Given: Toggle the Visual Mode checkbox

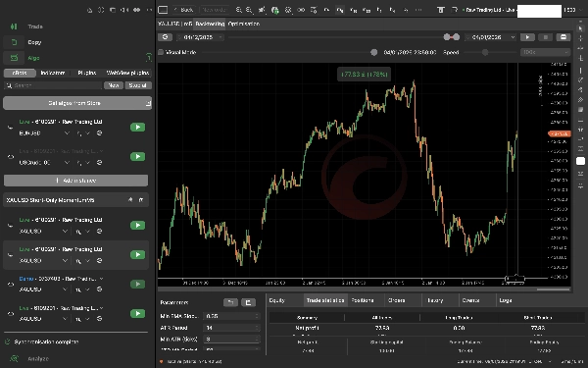Looking at the screenshot, I should click(161, 52).
